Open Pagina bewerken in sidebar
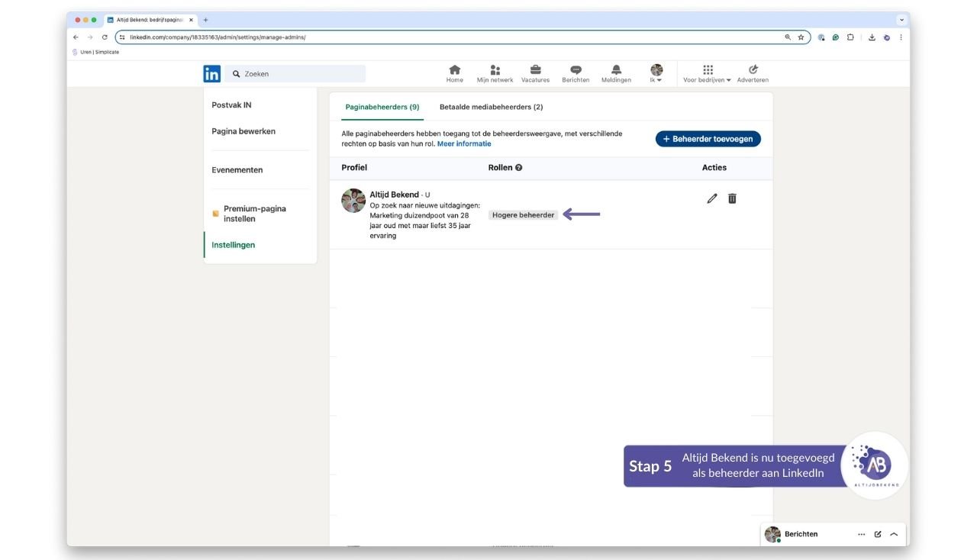The image size is (977, 560). click(243, 131)
